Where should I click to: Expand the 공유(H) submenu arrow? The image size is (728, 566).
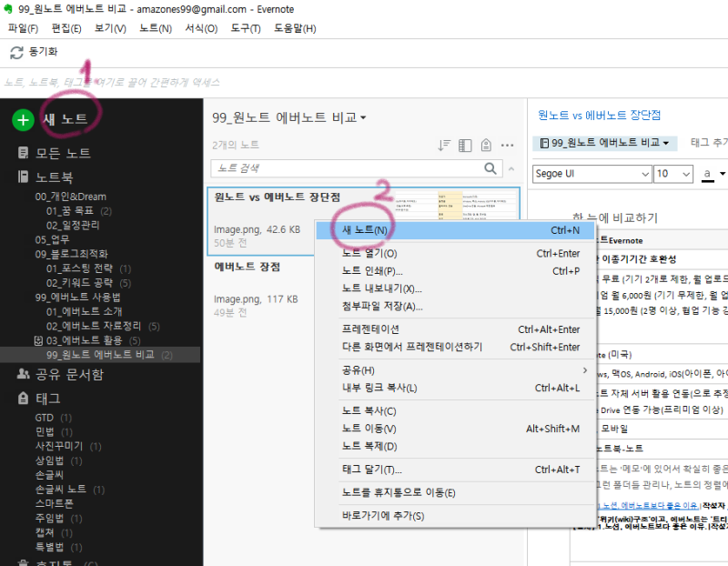tap(584, 370)
